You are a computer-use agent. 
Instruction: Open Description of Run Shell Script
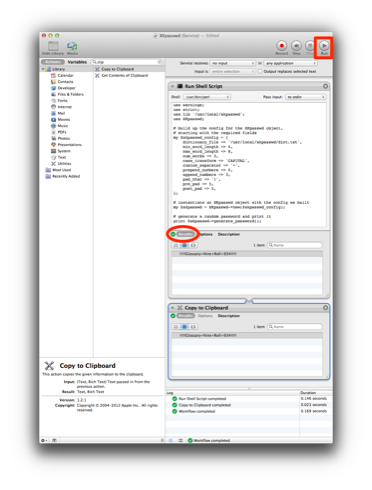229,234
